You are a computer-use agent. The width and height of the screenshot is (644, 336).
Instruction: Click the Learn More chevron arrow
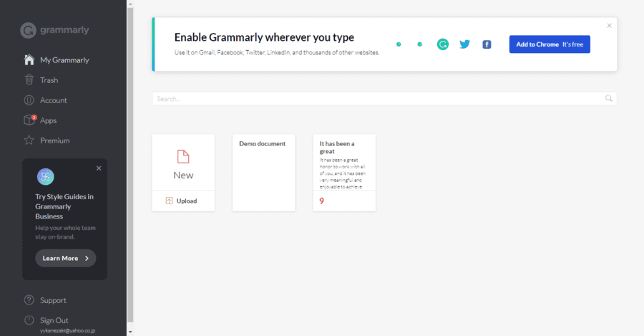click(x=87, y=259)
